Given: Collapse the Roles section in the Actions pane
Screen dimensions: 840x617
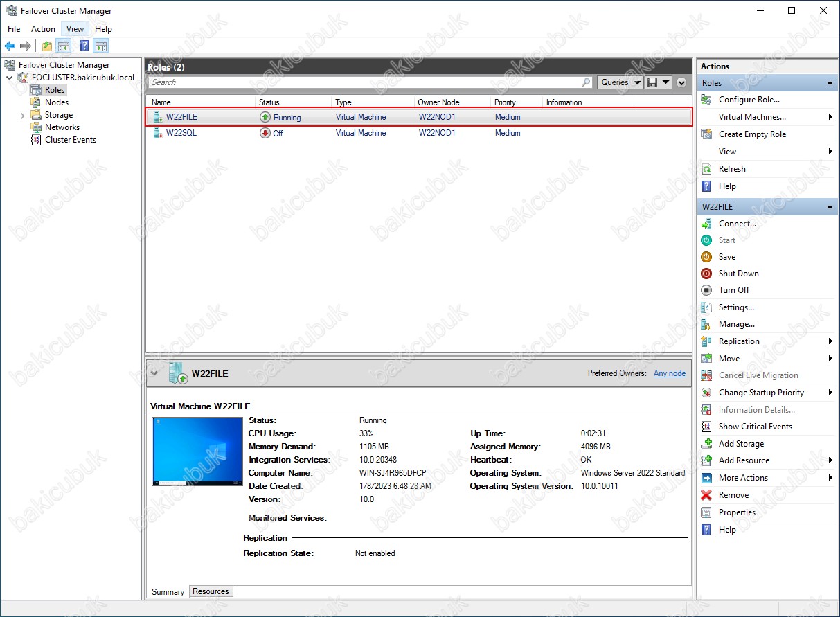Looking at the screenshot, I should tap(830, 83).
